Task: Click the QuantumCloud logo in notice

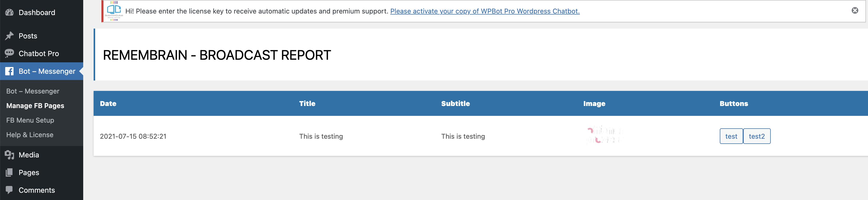Action: click(x=114, y=11)
